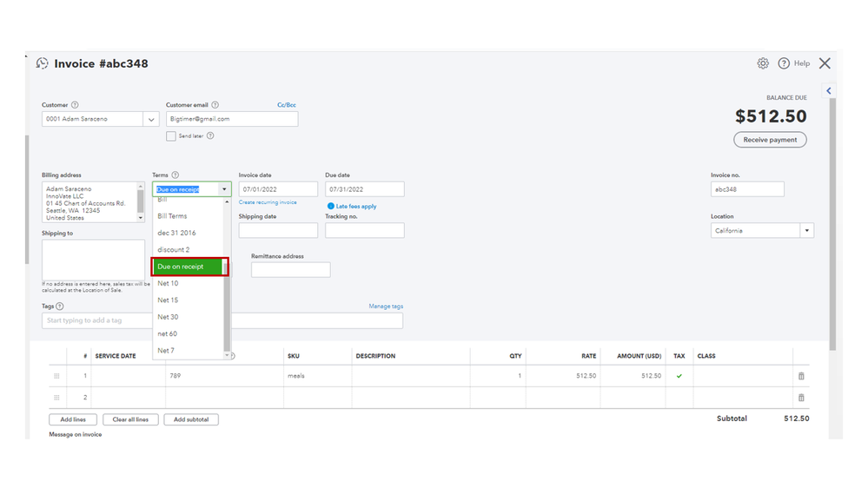Open the settings gear icon
Image resolution: width=868 pixels, height=488 pixels.
coord(763,63)
